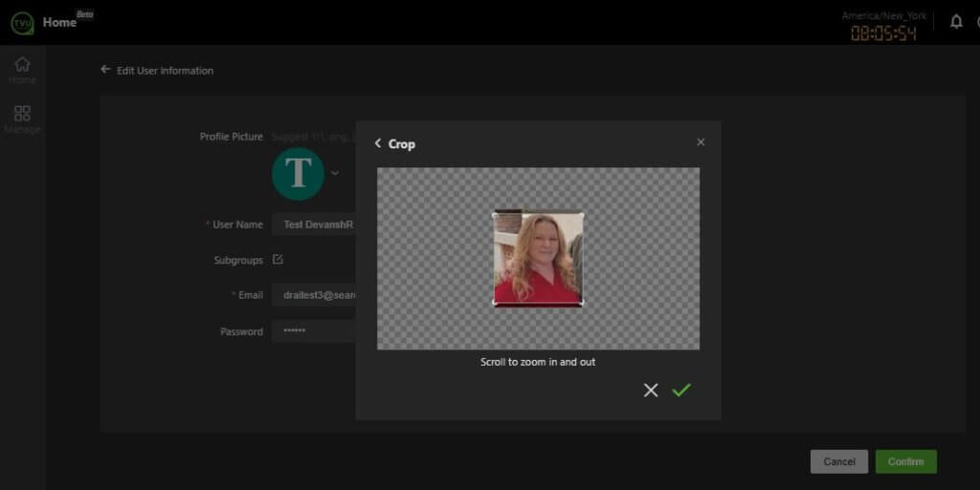Click the TVU logo icon

coord(21,23)
